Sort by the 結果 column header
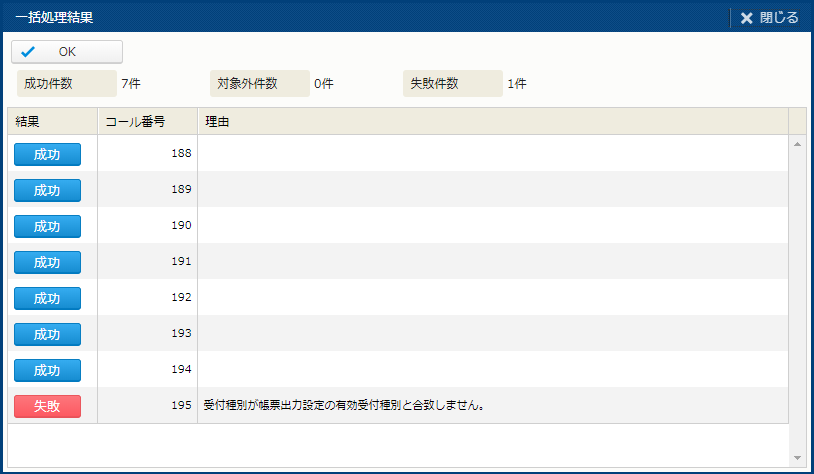 [52, 121]
